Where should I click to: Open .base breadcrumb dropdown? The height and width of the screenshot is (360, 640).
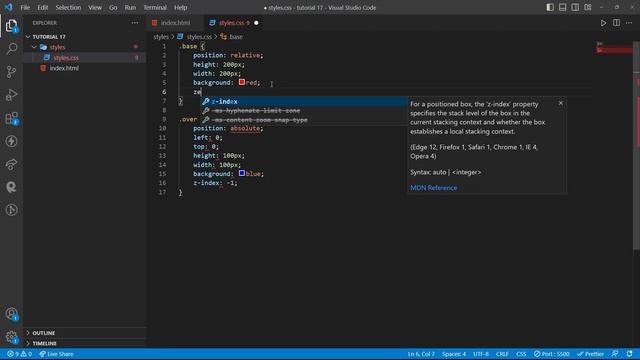[x=231, y=37]
